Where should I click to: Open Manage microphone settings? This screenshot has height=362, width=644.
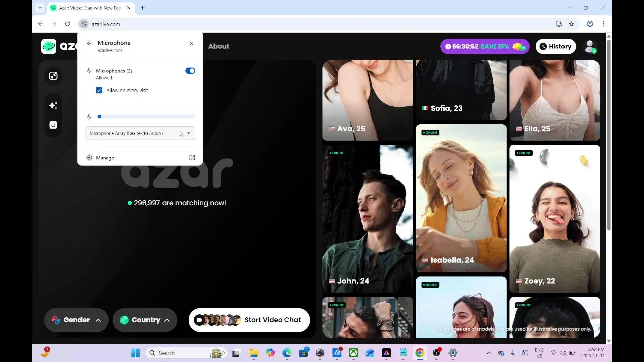click(105, 158)
